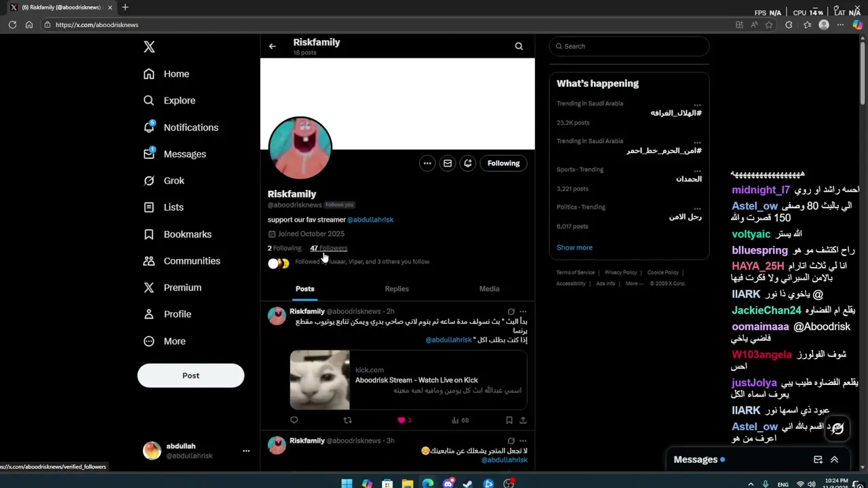
Task: Open the browser favorites list icon
Action: pyautogui.click(x=807, y=25)
